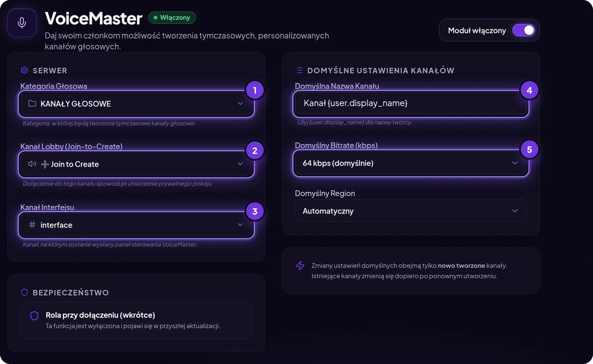Click the hash icon beside interface
This screenshot has height=364, width=593.
[32, 225]
